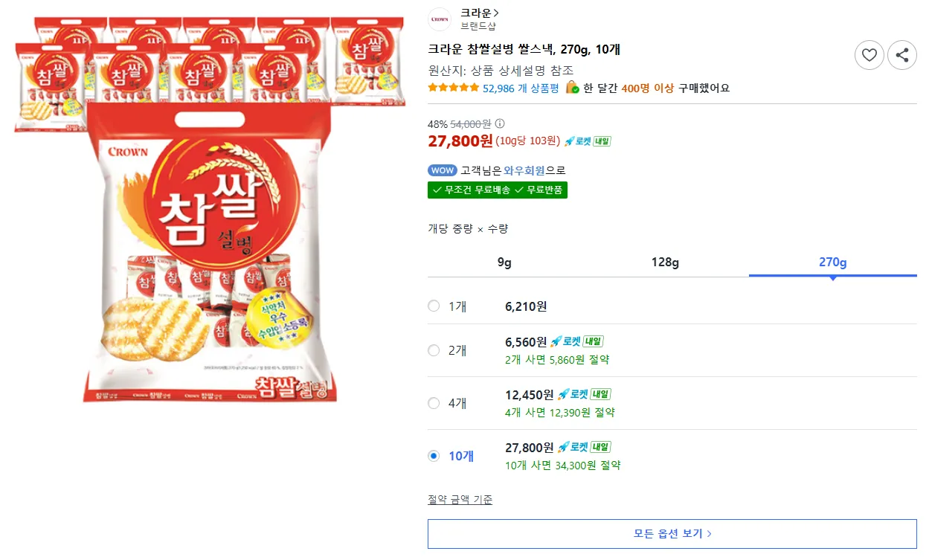Click the Crown brand logo icon
929x560 pixels.
coord(440,19)
